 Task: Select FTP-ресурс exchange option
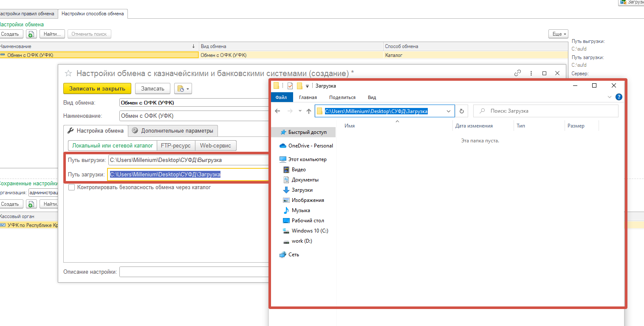[176, 145]
